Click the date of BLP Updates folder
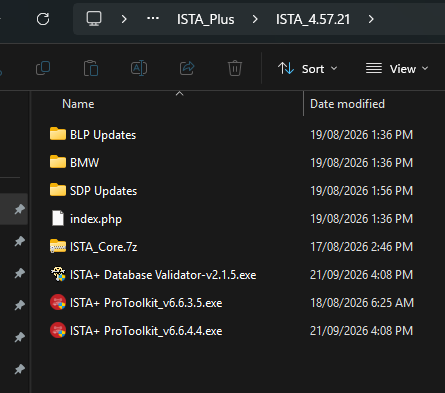 (x=362, y=135)
